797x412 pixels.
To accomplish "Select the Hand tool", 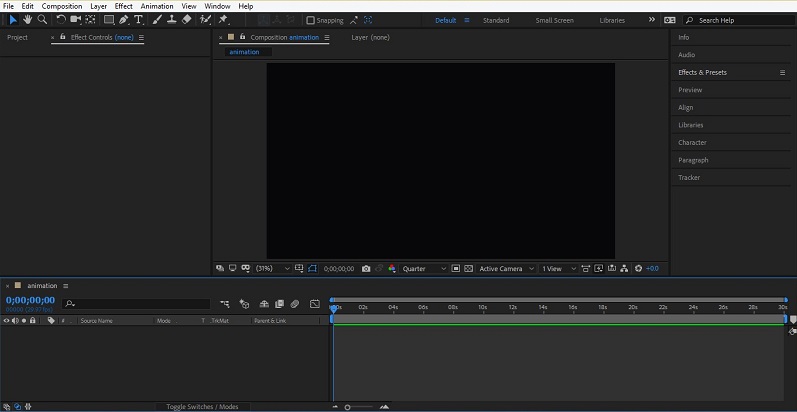I will [27, 19].
